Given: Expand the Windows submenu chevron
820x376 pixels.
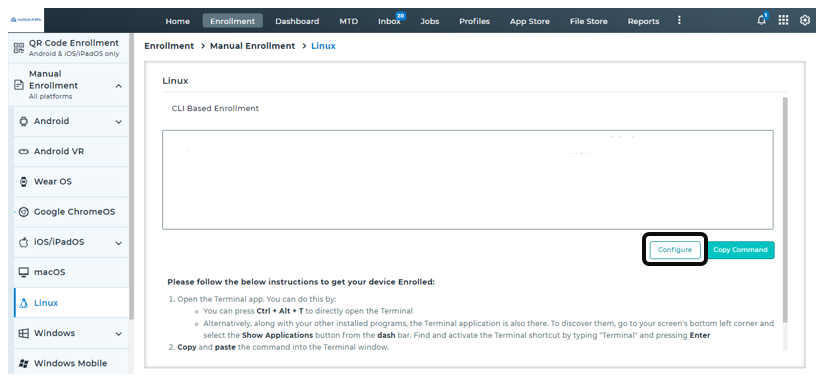Looking at the screenshot, I should click(x=119, y=334).
